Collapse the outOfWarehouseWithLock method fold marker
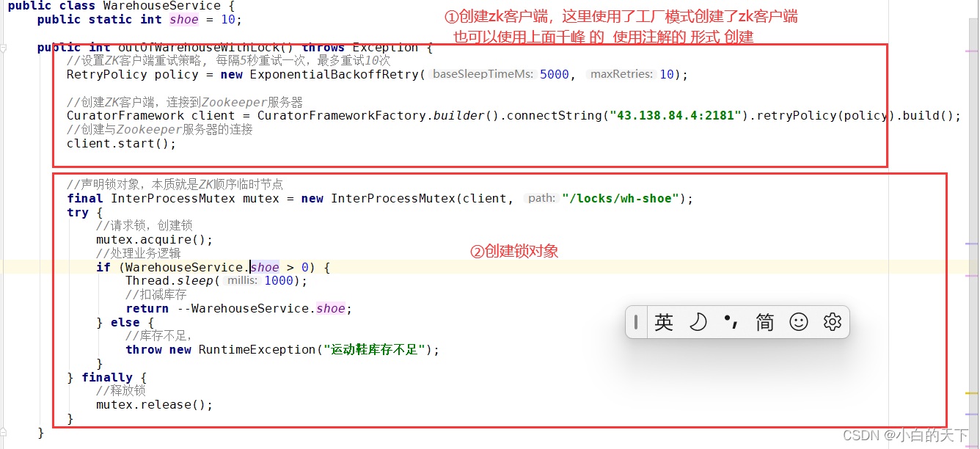 click(4, 48)
